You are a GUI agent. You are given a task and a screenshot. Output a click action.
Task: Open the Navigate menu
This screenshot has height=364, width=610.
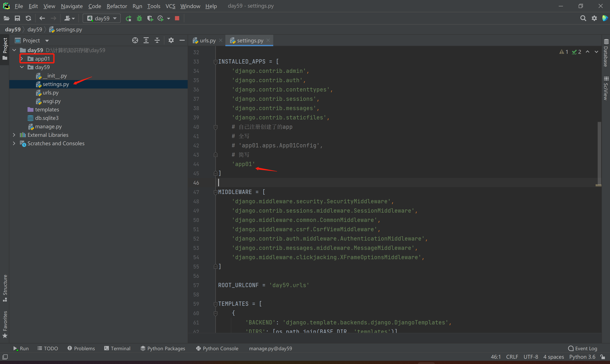72,6
